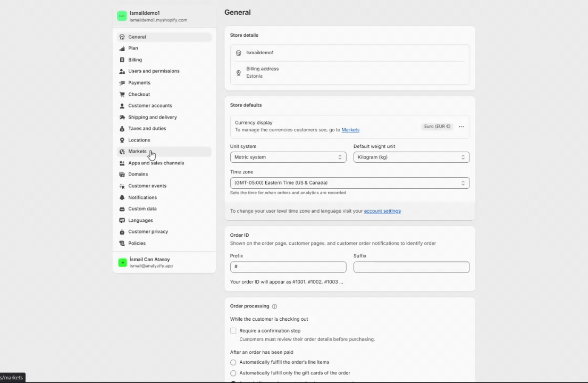Open the Default weight unit dropdown
The width and height of the screenshot is (588, 383).
pyautogui.click(x=411, y=157)
